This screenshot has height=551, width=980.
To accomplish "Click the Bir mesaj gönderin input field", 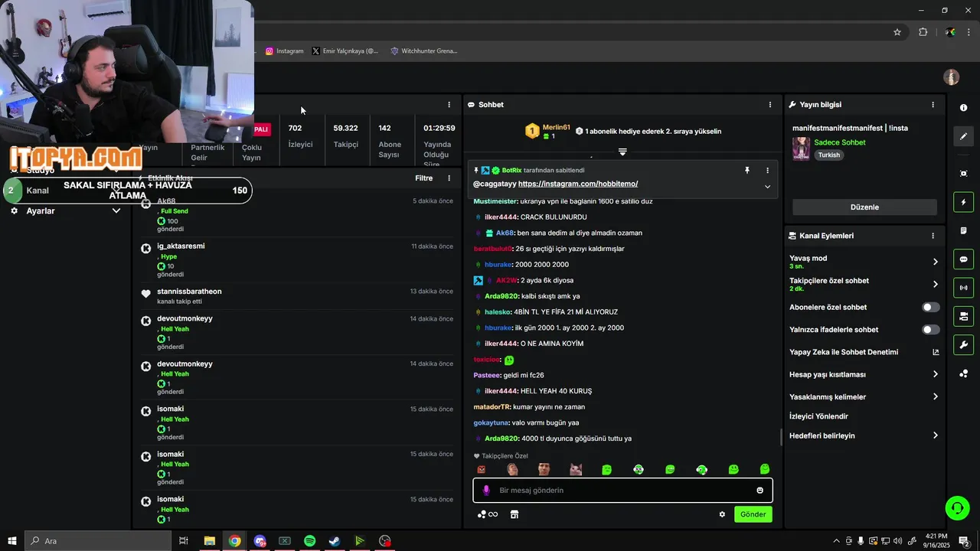I will click(x=623, y=491).
